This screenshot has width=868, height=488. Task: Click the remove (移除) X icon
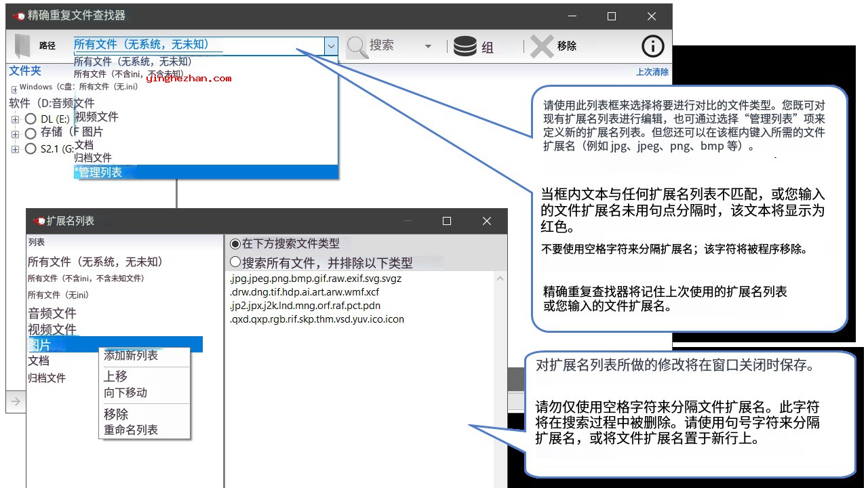click(x=542, y=46)
